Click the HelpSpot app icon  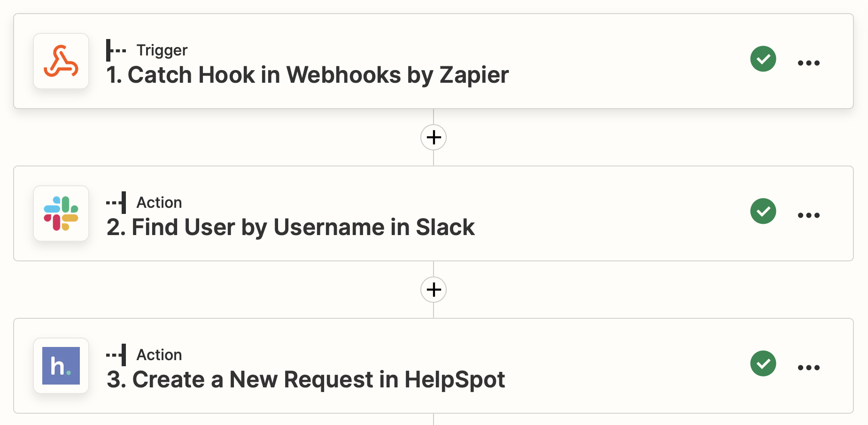(61, 366)
